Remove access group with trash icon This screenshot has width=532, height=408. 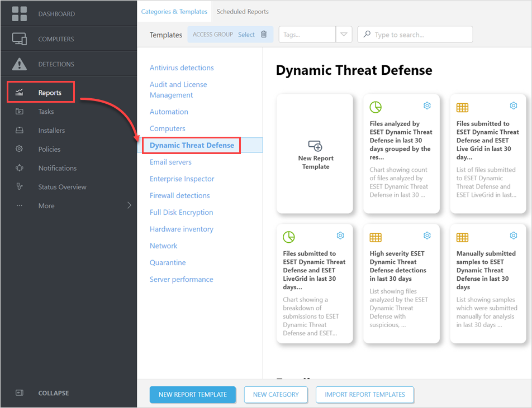coord(264,34)
